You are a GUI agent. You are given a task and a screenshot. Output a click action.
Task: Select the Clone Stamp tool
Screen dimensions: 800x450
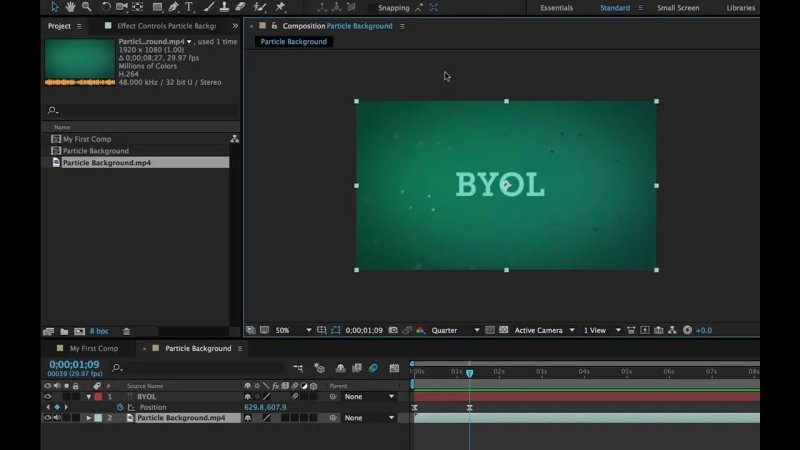224,7
